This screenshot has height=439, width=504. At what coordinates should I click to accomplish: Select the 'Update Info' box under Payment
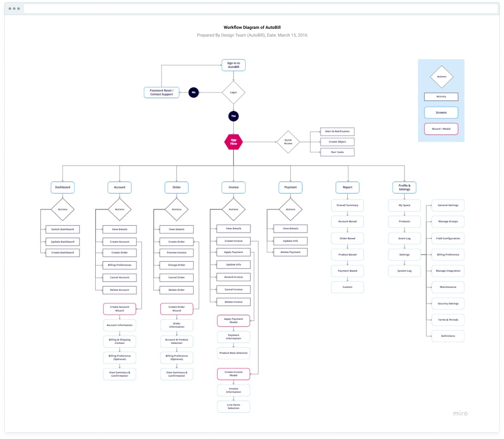point(291,241)
